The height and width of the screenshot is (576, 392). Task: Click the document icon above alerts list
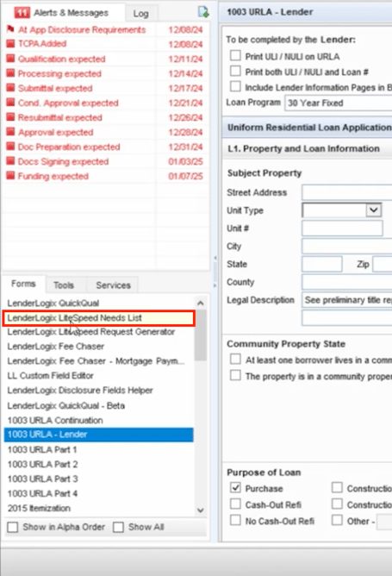point(203,12)
